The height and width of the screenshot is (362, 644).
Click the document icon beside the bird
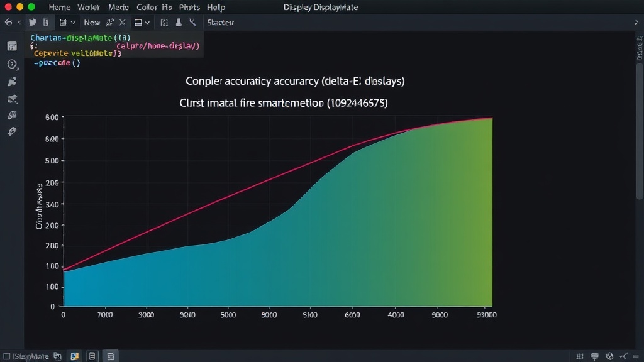click(46, 22)
